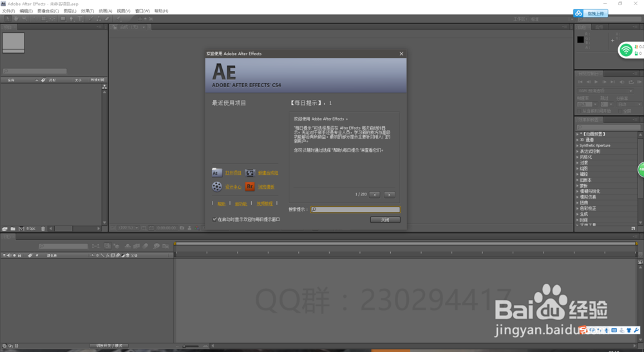Toggle loop option in preview panel
Image resolution: width=644 pixels, height=352 pixels.
tap(631, 82)
